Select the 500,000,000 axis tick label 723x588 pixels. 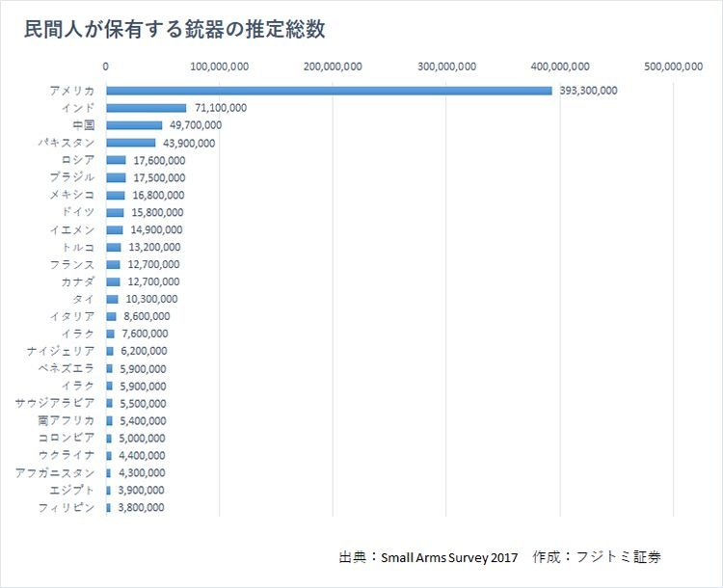673,67
